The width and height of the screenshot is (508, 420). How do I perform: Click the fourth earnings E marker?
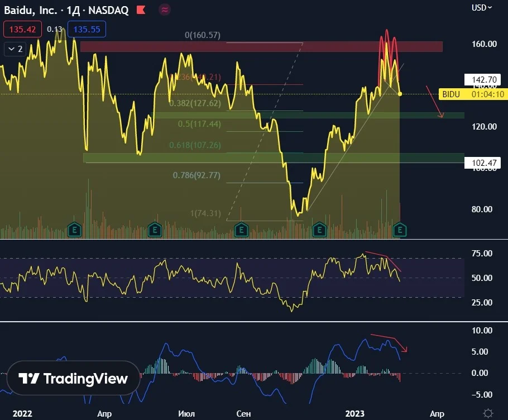(x=319, y=230)
